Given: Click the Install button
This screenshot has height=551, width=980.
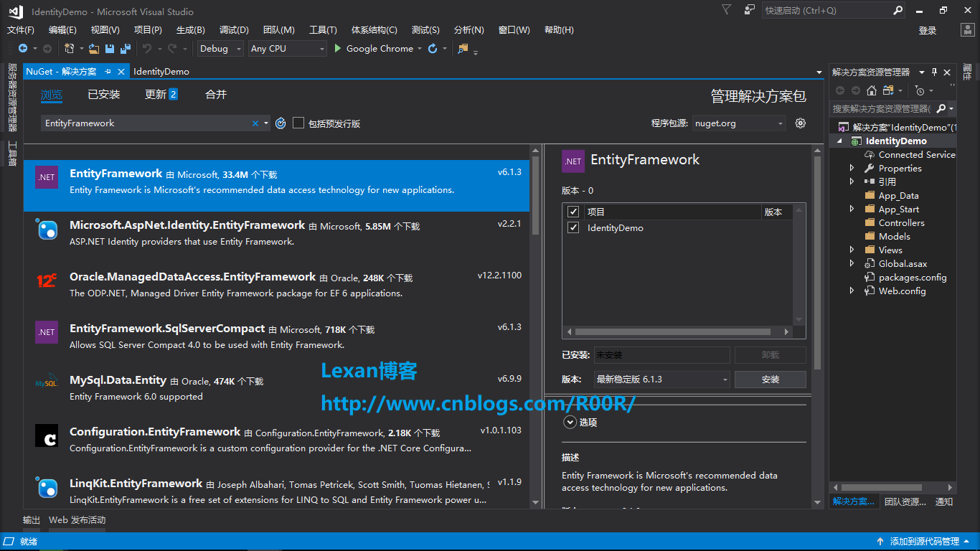Looking at the screenshot, I should (771, 380).
